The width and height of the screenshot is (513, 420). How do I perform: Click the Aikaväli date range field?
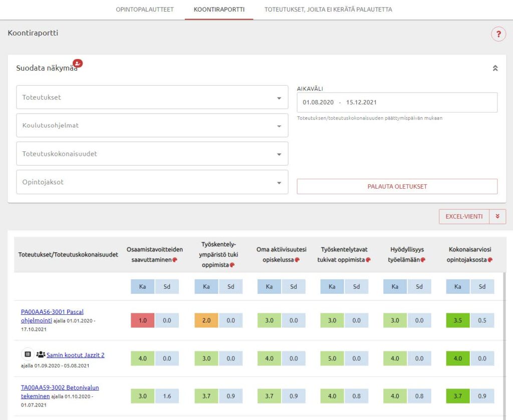pyautogui.click(x=397, y=102)
